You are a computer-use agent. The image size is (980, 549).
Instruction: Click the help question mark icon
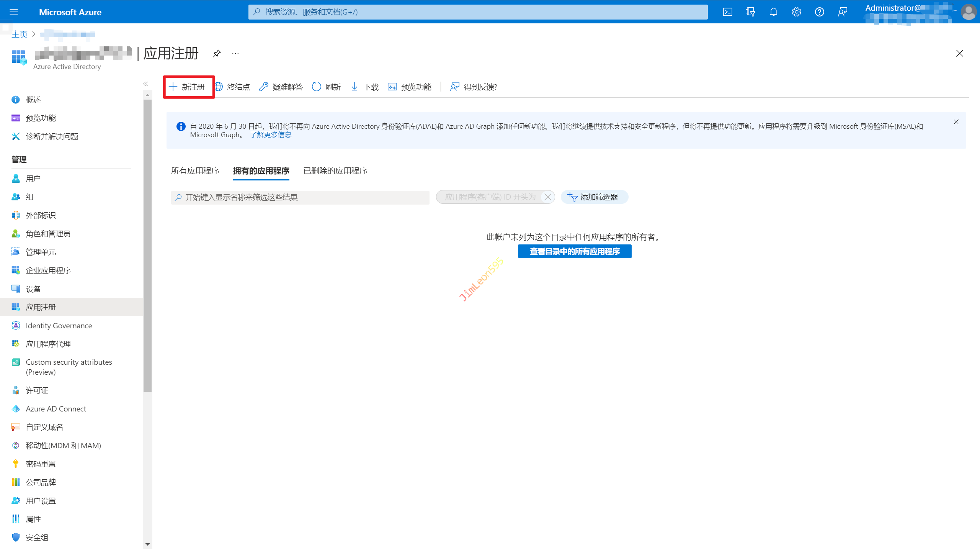coord(819,12)
